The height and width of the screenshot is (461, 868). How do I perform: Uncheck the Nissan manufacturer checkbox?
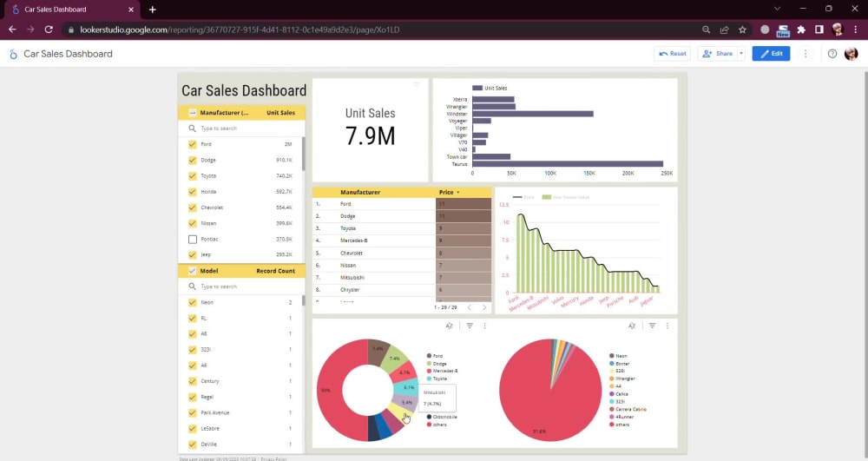coord(192,223)
